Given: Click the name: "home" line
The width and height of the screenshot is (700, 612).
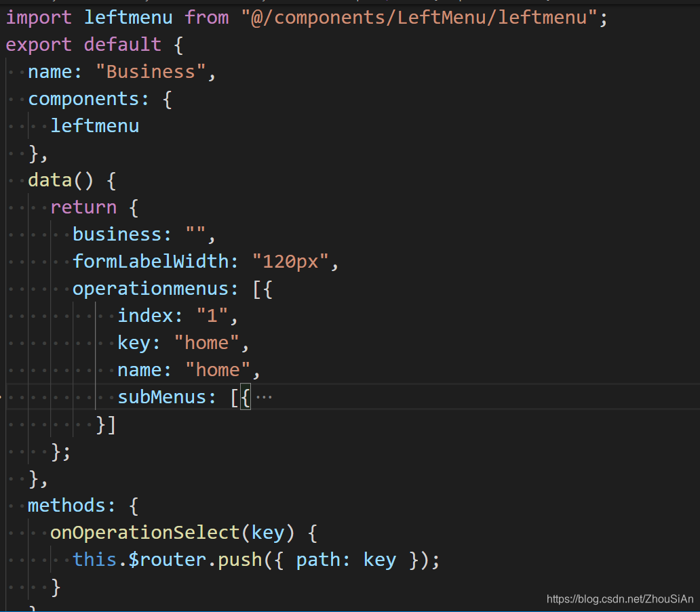Looking at the screenshot, I should point(189,370).
